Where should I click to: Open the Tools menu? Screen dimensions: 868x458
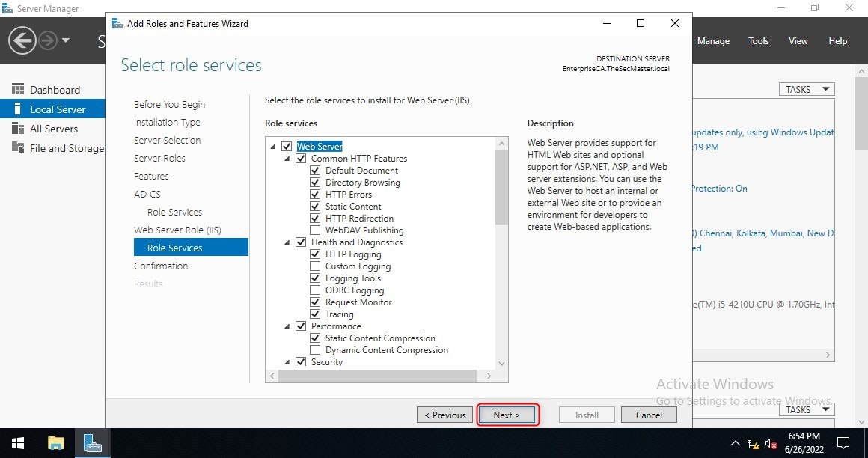click(759, 41)
